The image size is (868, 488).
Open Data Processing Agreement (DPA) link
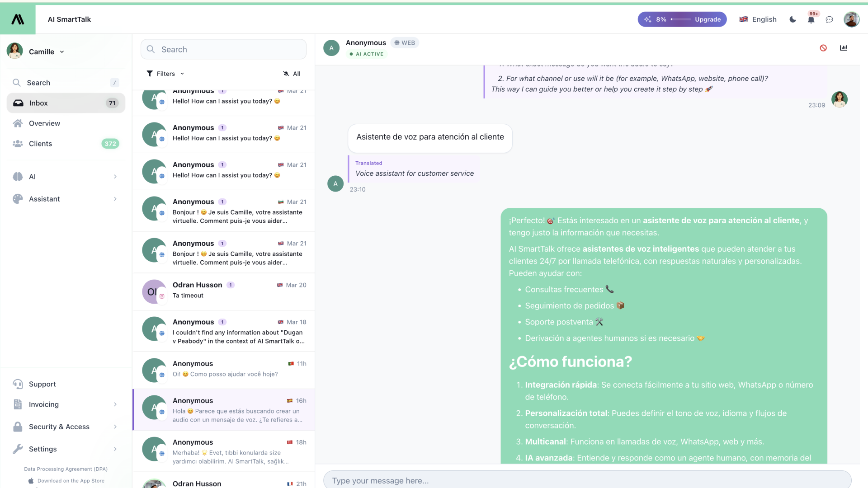click(x=66, y=469)
